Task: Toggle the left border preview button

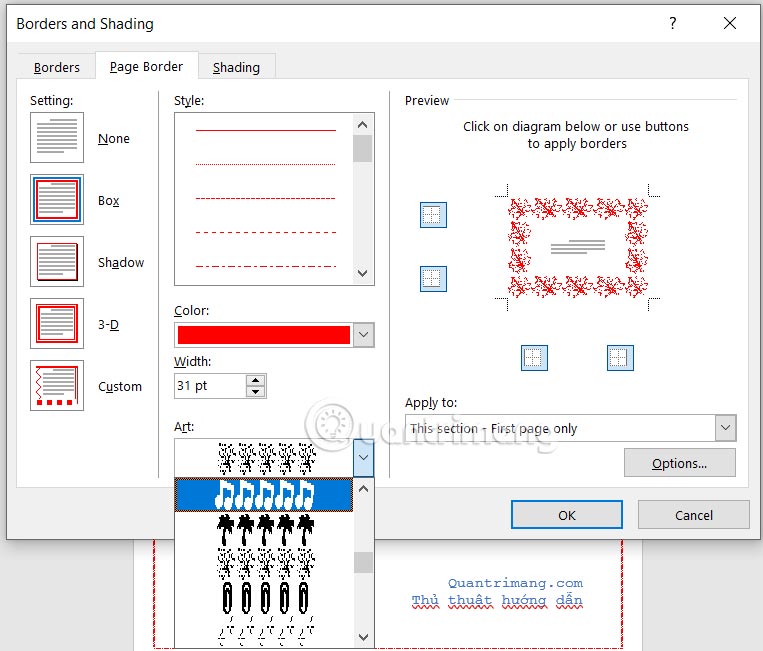Action: (535, 357)
